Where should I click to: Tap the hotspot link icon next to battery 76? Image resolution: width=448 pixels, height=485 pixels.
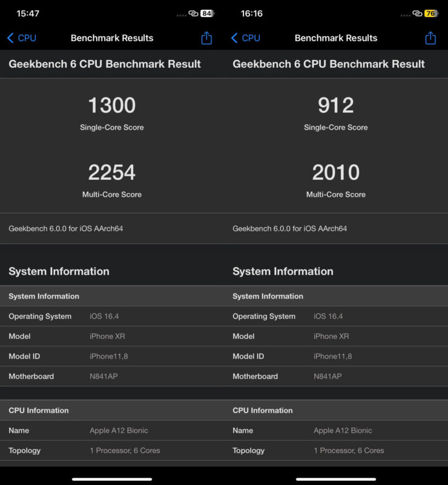(417, 13)
